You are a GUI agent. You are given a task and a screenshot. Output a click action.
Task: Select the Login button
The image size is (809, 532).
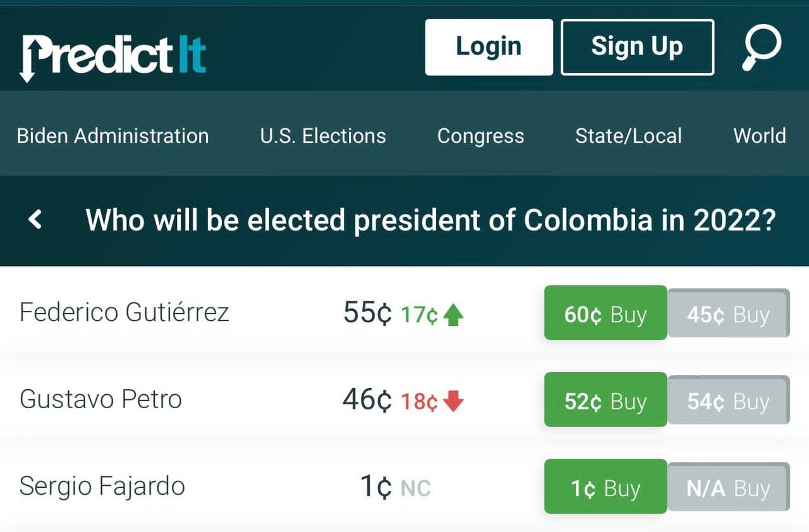pos(488,45)
